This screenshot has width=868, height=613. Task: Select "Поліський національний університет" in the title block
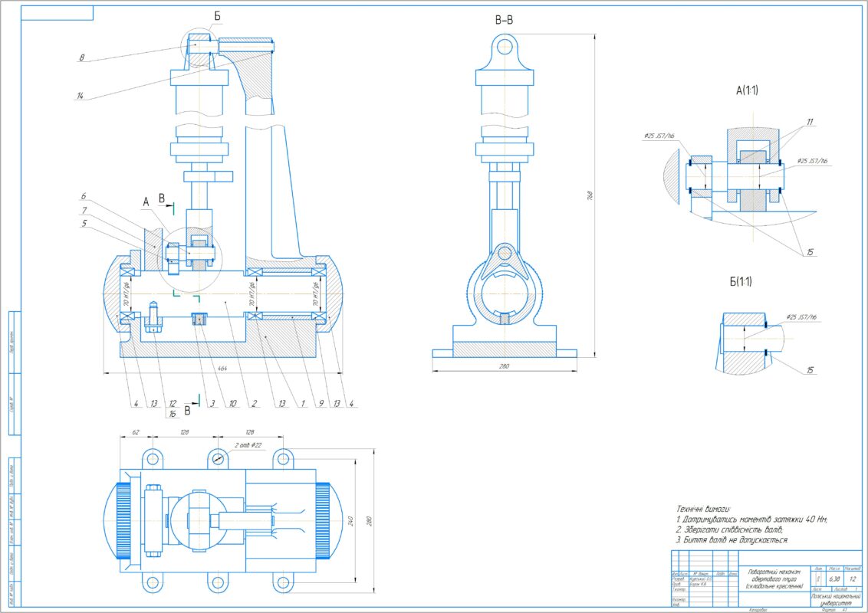pos(837,600)
